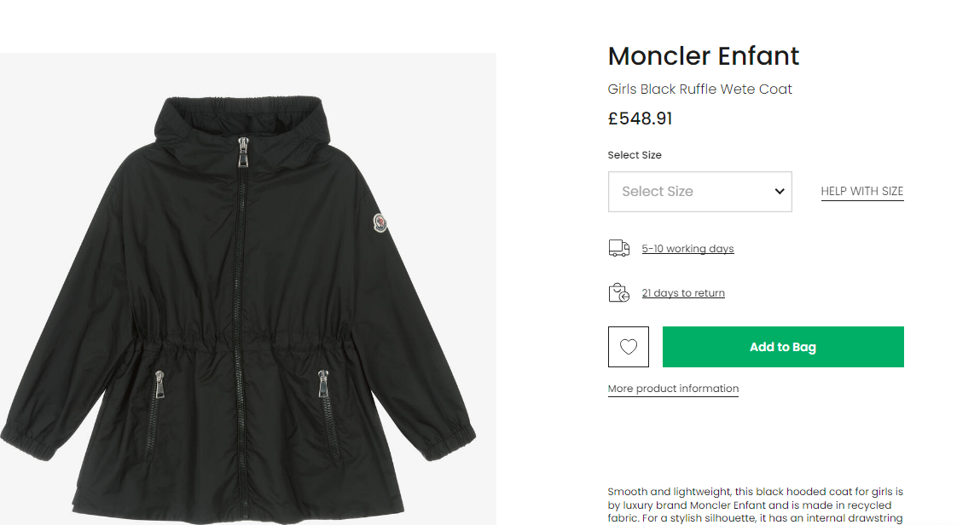Screen dimensions: 980x525
Task: Open the Select Size dropdown
Action: click(700, 192)
